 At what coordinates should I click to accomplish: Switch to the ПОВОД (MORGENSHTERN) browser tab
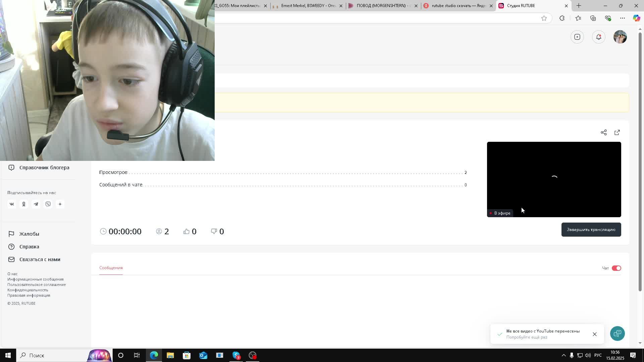click(x=382, y=6)
